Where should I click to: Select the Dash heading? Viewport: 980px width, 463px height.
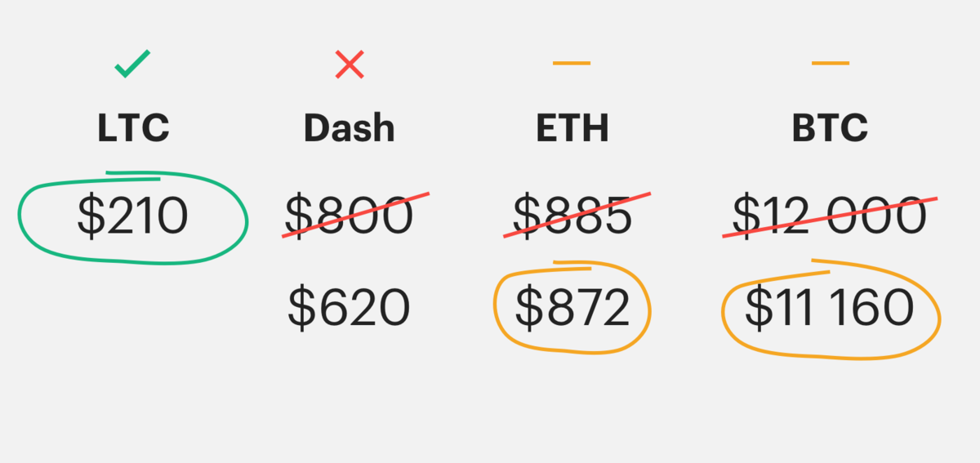coord(350,128)
